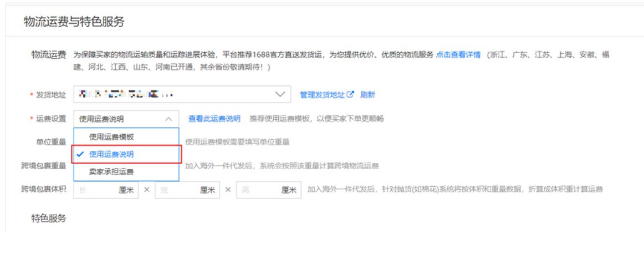The height and width of the screenshot is (259, 644).
Task: Collapse the 运费设置 dropdown using the up chevron
Action: [168, 119]
